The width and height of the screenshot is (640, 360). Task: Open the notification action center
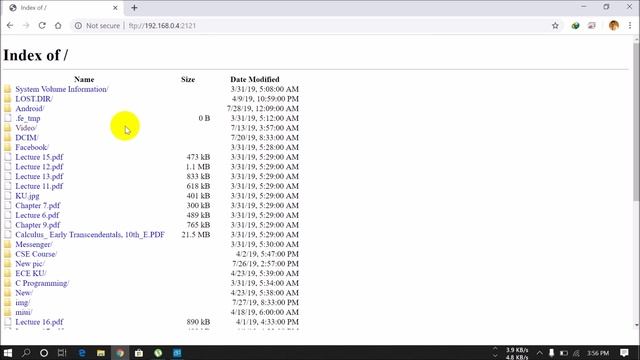(624, 353)
